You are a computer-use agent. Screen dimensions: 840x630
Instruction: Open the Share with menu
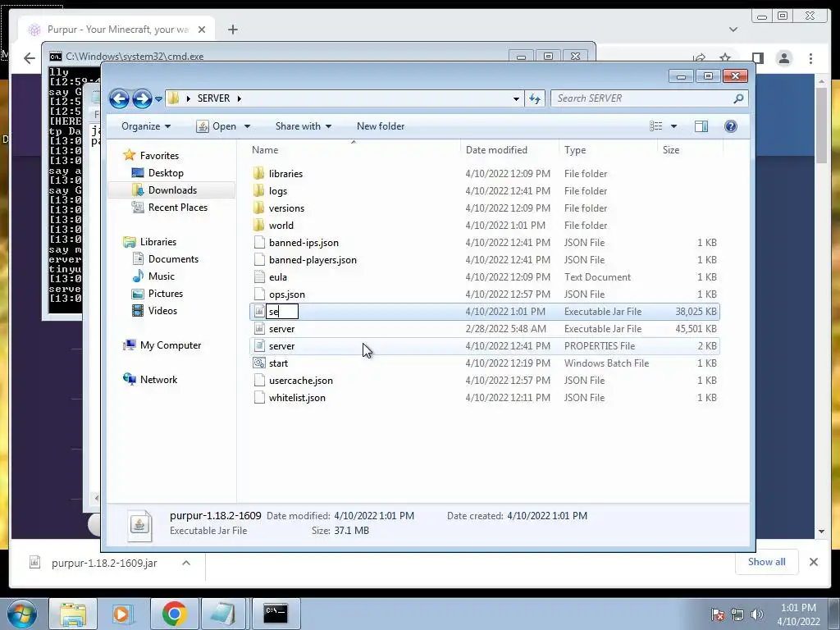304,126
